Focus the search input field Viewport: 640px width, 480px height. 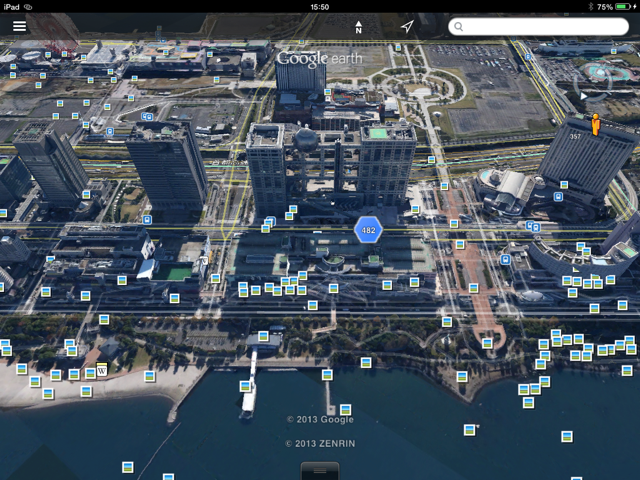tap(538, 27)
